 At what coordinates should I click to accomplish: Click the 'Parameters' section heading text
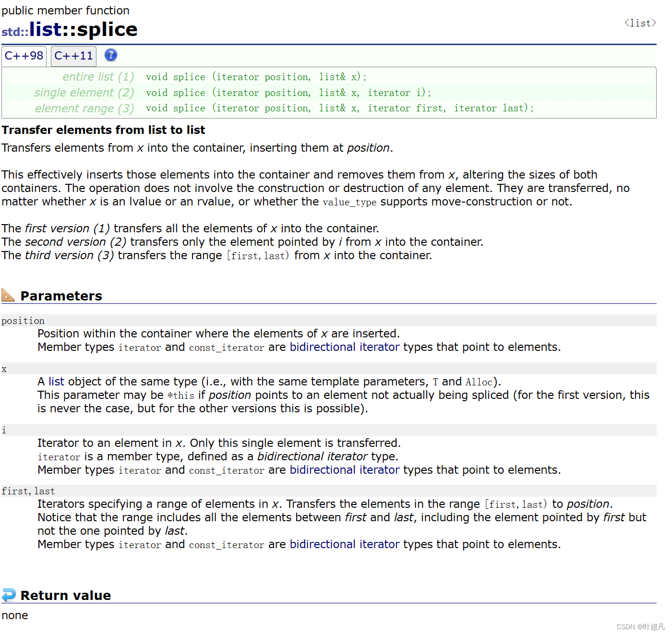(x=61, y=296)
